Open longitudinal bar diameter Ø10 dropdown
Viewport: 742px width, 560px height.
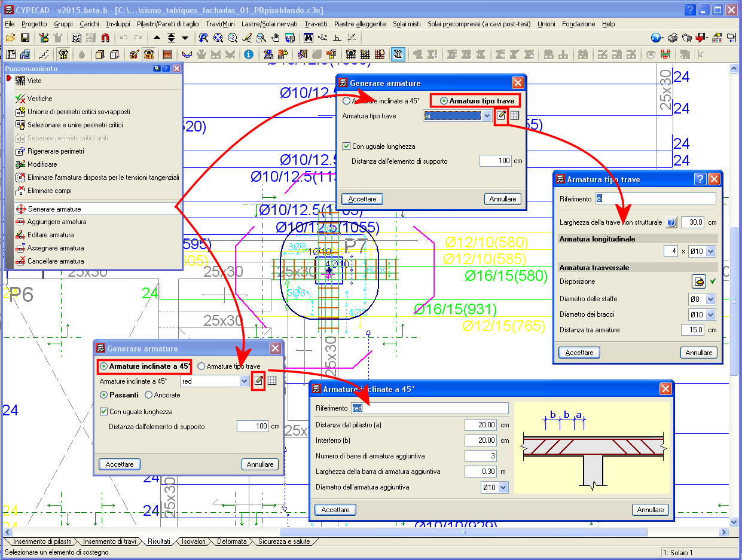(710, 252)
